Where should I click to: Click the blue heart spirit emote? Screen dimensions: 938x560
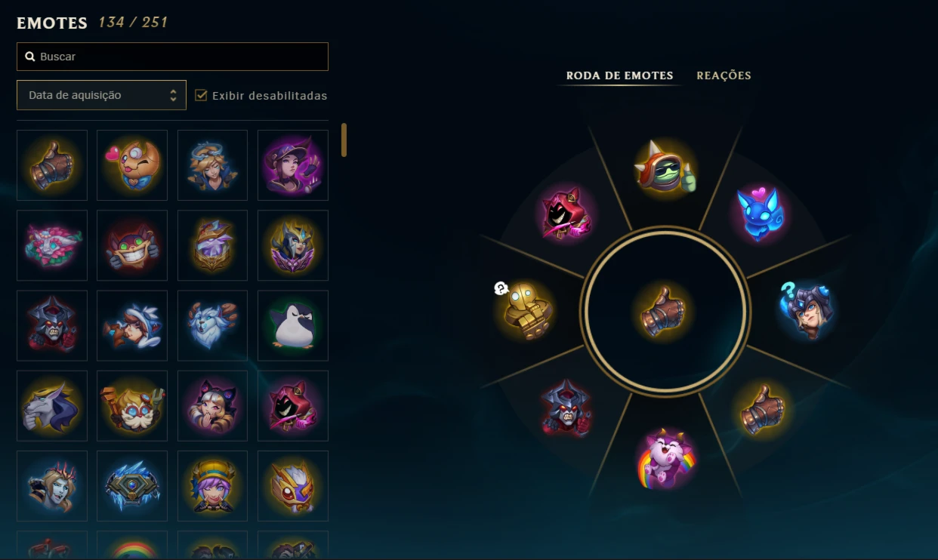pos(761,213)
